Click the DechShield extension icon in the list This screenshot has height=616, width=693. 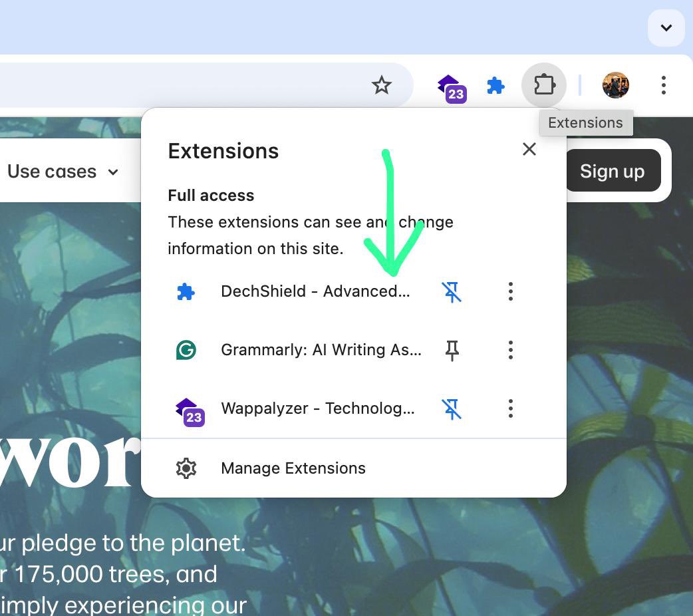(186, 292)
